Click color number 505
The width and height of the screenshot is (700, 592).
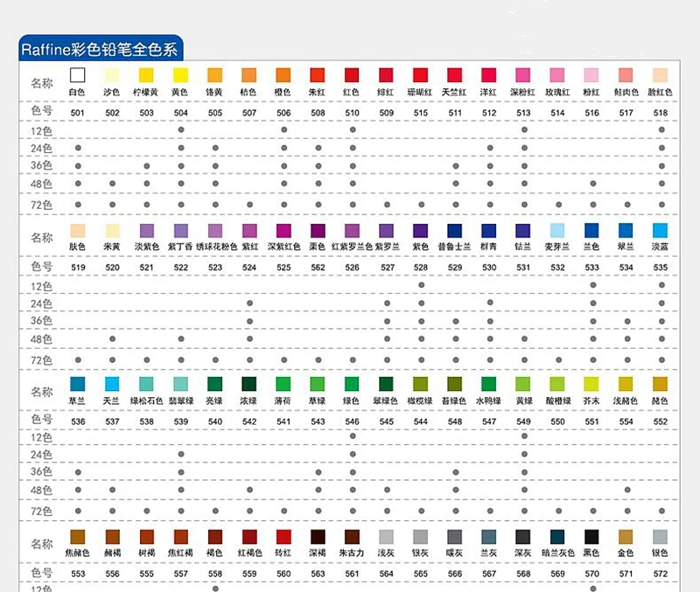point(214,113)
